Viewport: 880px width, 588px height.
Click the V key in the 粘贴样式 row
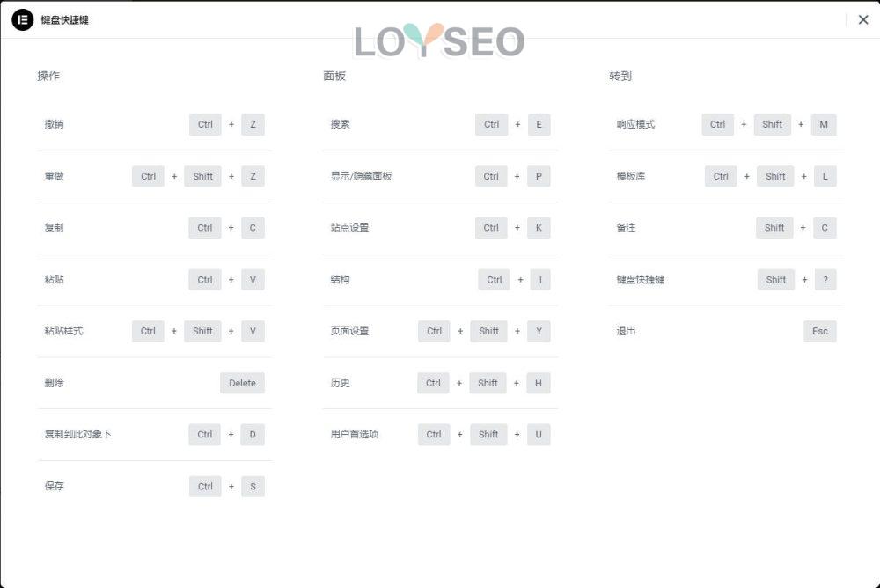253,331
